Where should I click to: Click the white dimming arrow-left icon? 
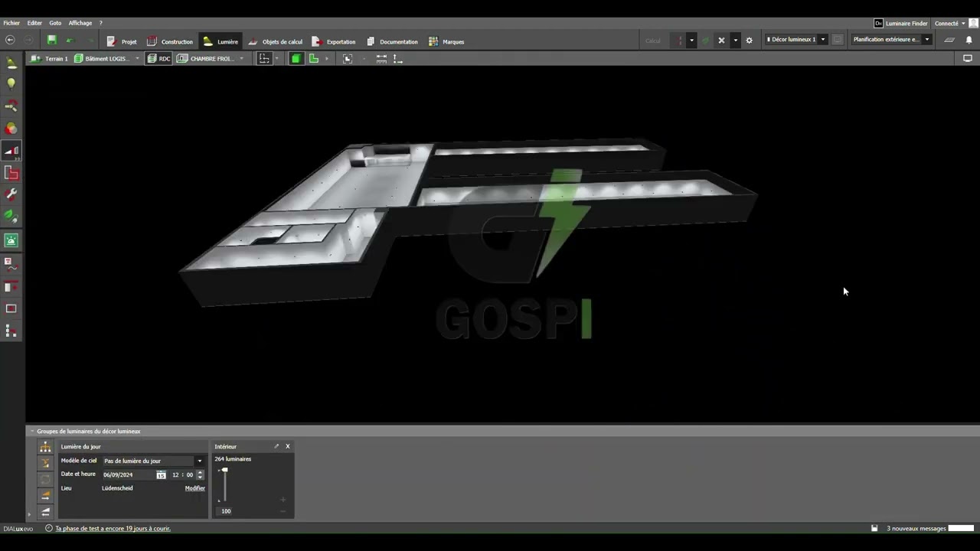(x=45, y=512)
